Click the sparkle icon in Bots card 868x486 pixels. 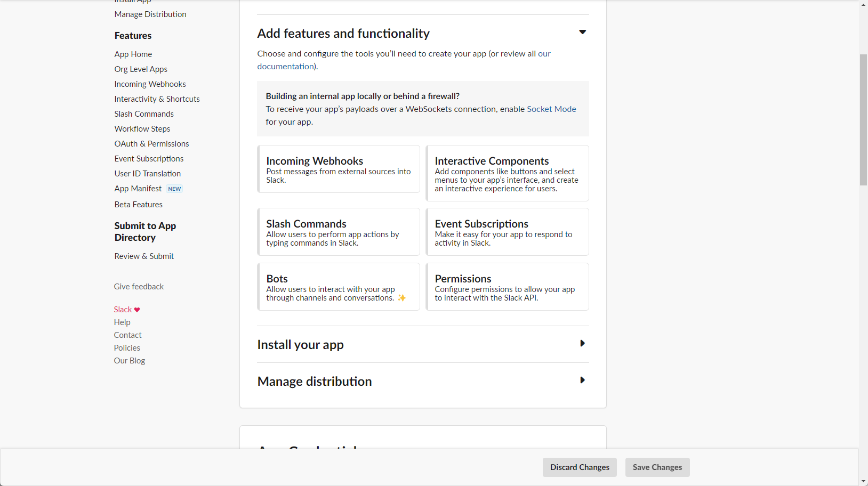(401, 298)
